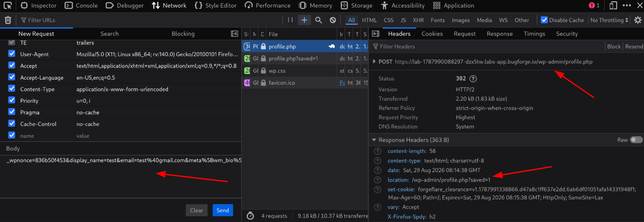Open the Inspector panel
Screen dimensions: 644x222
click(39, 5)
